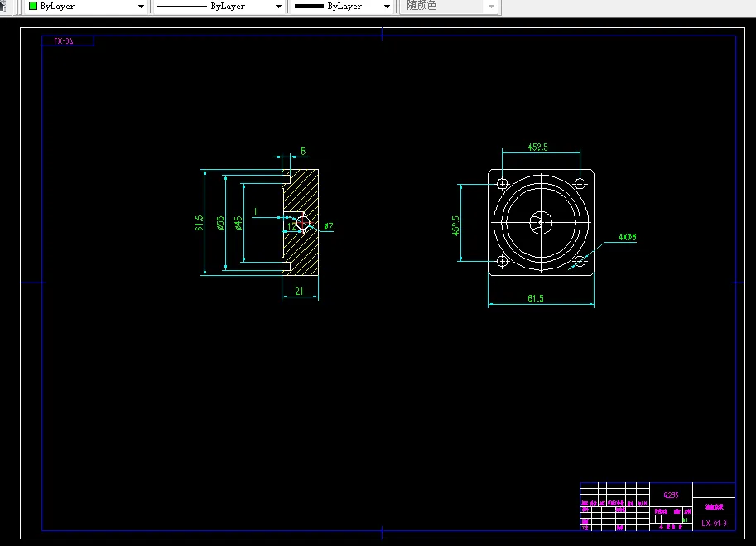Select the 'ø7' leader dimension text
756x546 pixels.
(329, 225)
